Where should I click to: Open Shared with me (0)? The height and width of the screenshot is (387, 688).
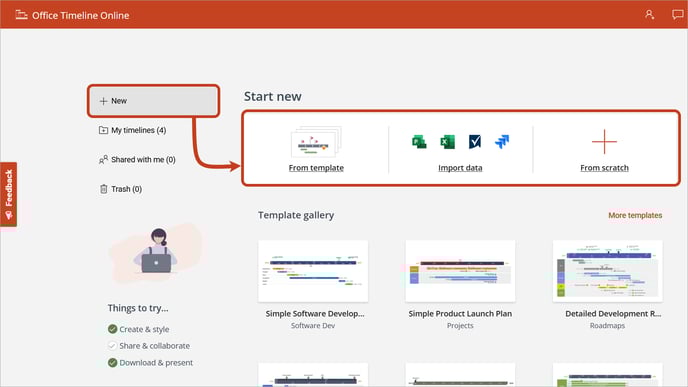[137, 160]
